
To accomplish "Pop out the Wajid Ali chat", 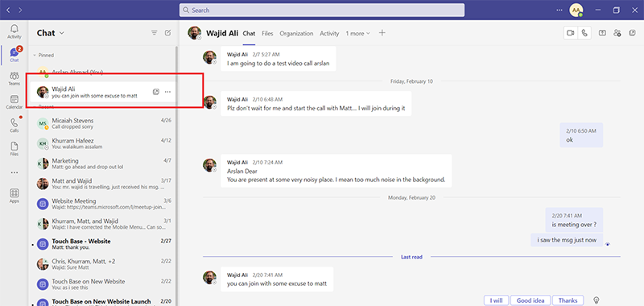I will pyautogui.click(x=155, y=92).
